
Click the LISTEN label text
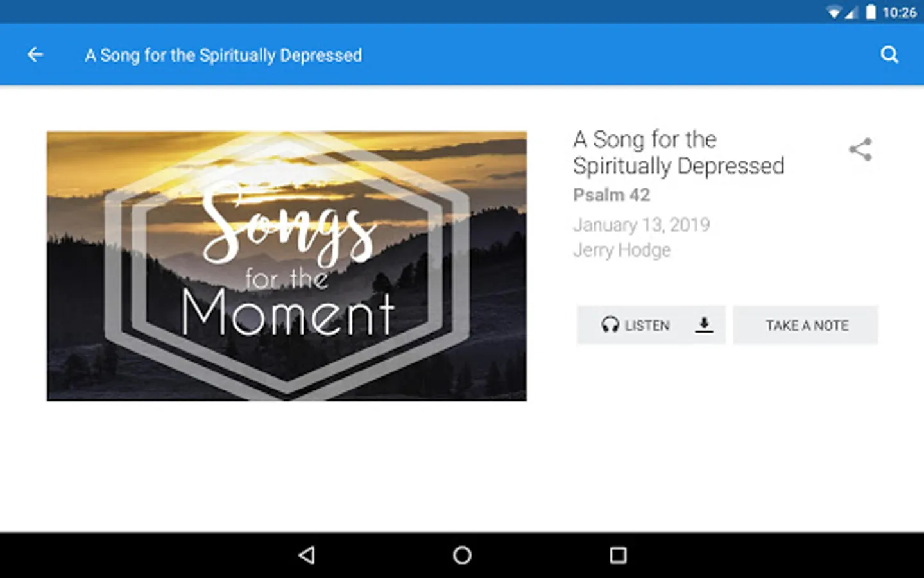pyautogui.click(x=647, y=326)
